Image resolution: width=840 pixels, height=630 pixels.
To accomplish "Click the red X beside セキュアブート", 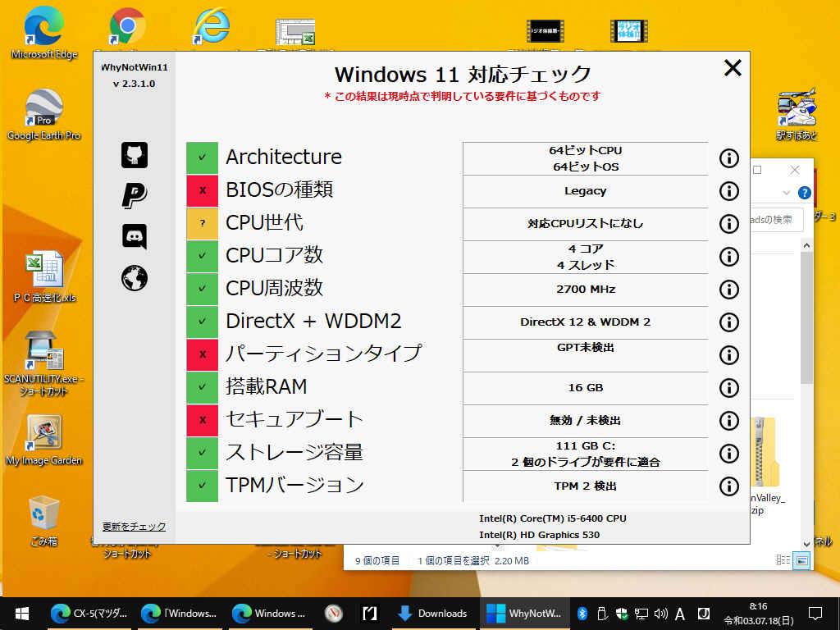I will (202, 420).
